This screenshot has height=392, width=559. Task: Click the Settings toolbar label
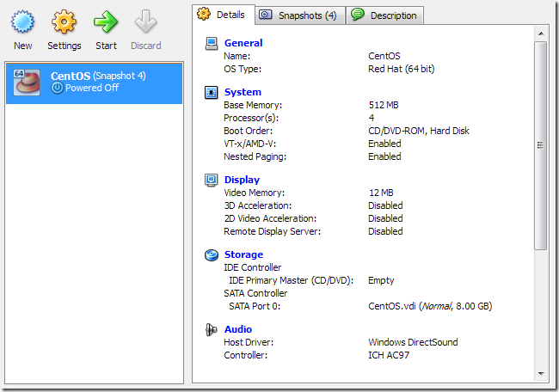[x=64, y=46]
